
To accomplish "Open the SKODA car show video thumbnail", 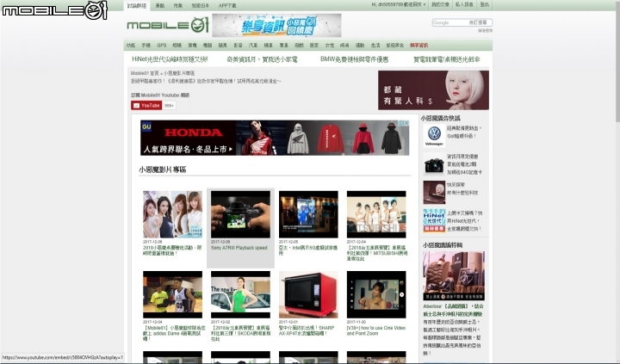I will pos(240,295).
